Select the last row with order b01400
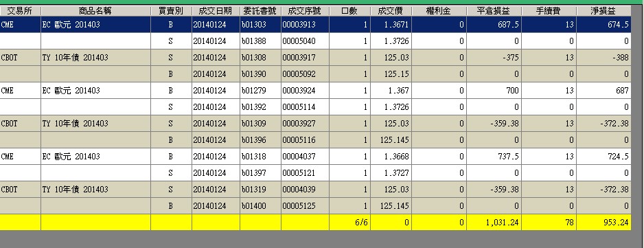The height and width of the screenshot is (248, 644). click(x=315, y=205)
